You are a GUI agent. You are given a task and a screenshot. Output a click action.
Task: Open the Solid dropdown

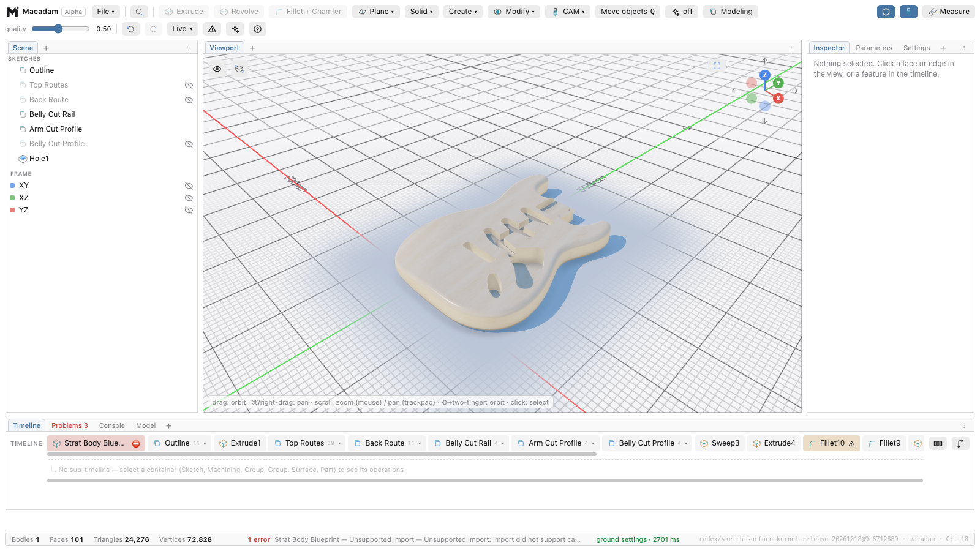(421, 12)
